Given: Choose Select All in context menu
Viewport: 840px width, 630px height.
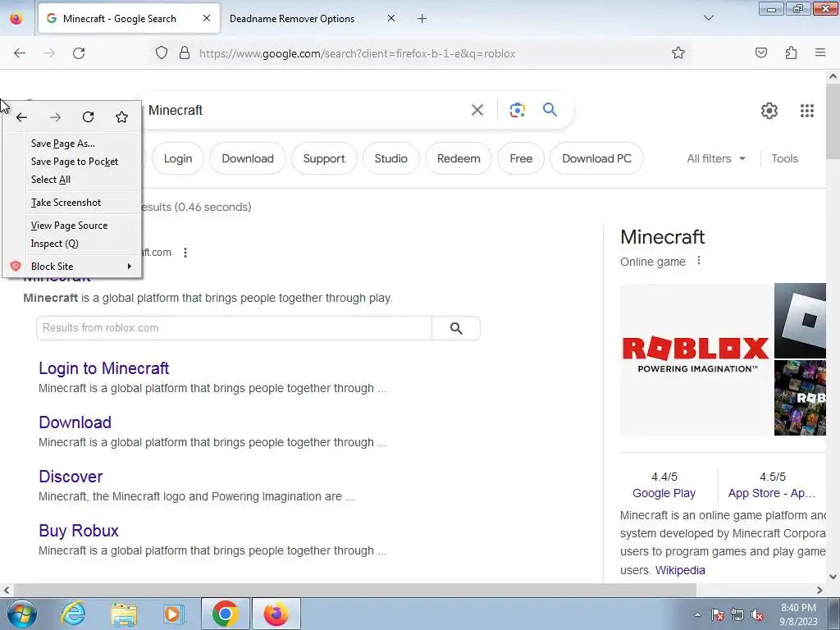Looking at the screenshot, I should (72, 180).
